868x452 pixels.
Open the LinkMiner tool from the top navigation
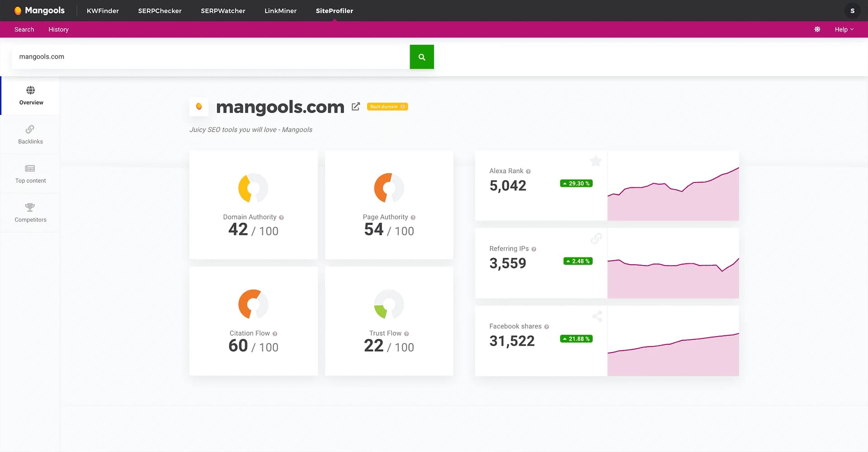280,10
